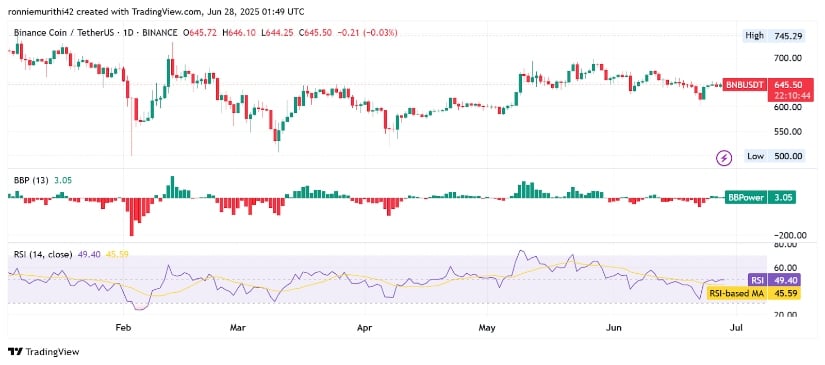Click the header text with the creation date
The height and width of the screenshot is (365, 825).
(x=156, y=11)
